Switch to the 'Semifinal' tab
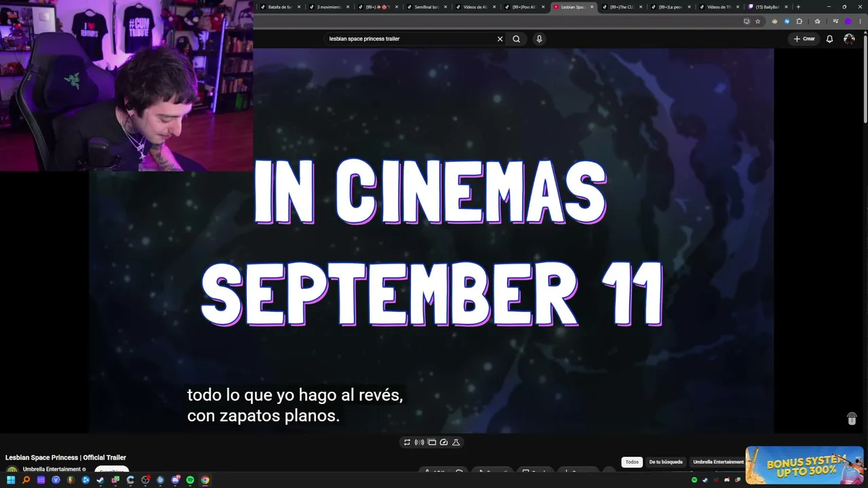Screen dimensions: 868x488 [x=427, y=7]
